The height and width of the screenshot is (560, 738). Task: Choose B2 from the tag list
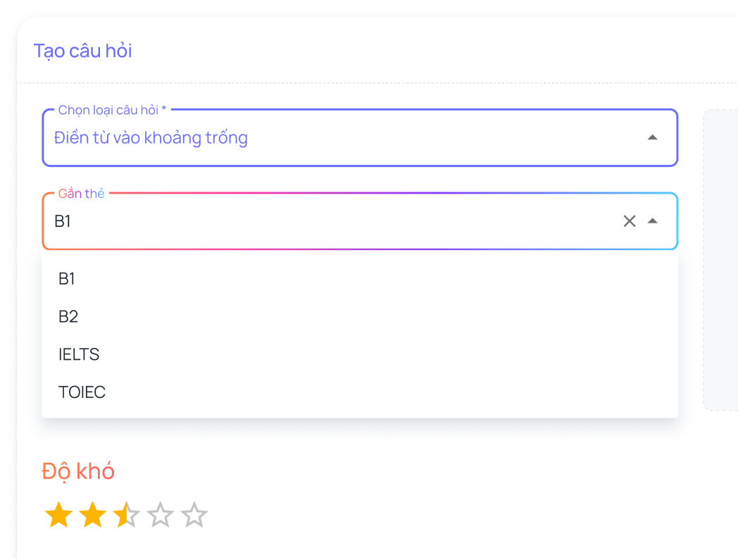(68, 317)
